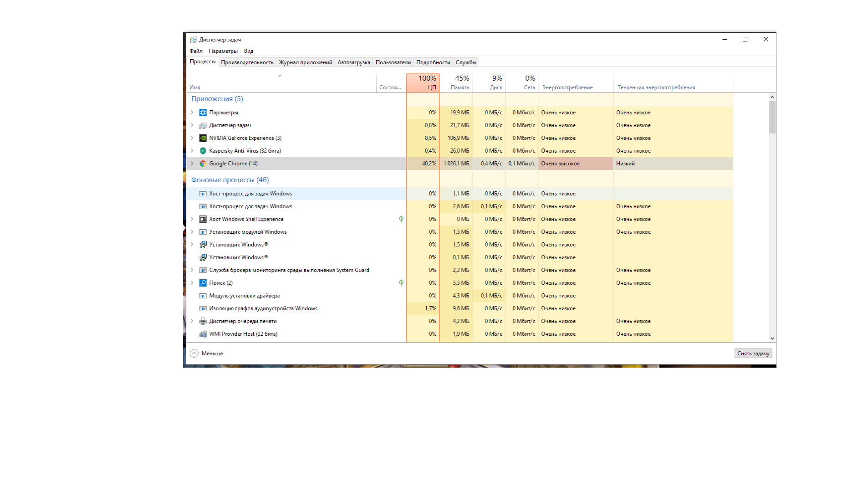This screenshot has width=868, height=492.
Task: Click the scrollbar down arrow
Action: pos(772,338)
